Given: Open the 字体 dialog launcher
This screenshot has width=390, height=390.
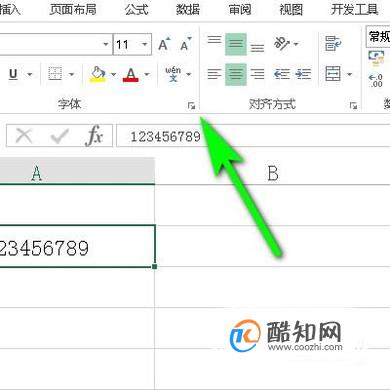Looking at the screenshot, I should point(191,106).
